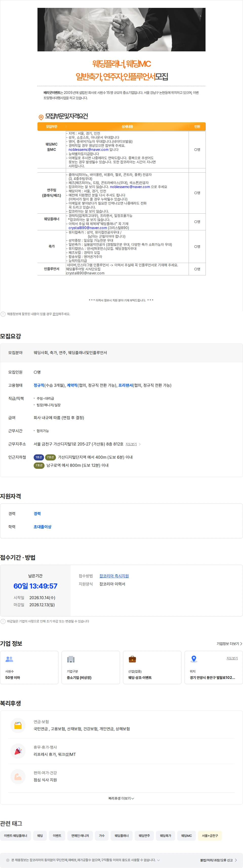Click the 사원수 people icon
Image resolution: width=243 pixels, height=868 pixels.
point(9,659)
